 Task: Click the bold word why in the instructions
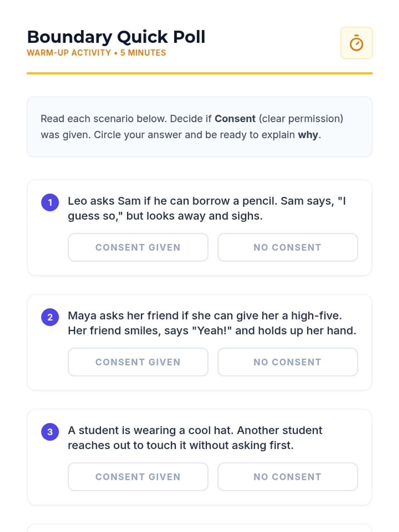coord(308,135)
